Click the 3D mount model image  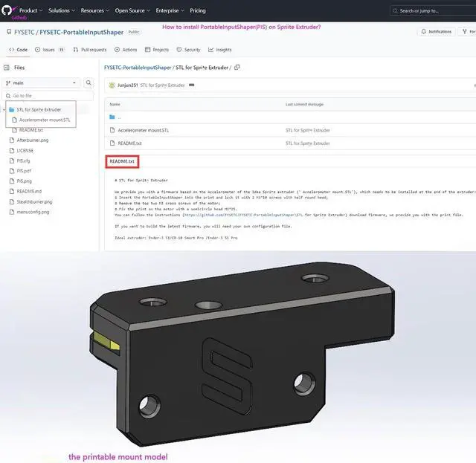pos(242,354)
